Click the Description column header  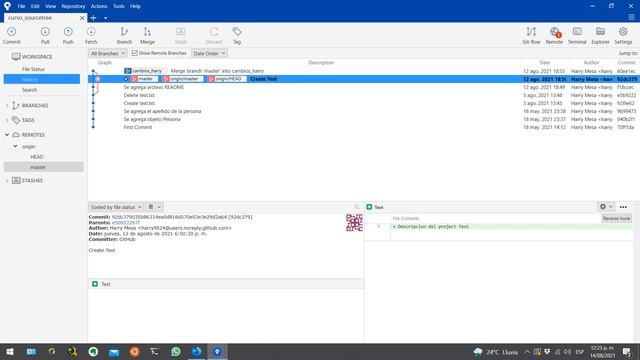[321, 62]
